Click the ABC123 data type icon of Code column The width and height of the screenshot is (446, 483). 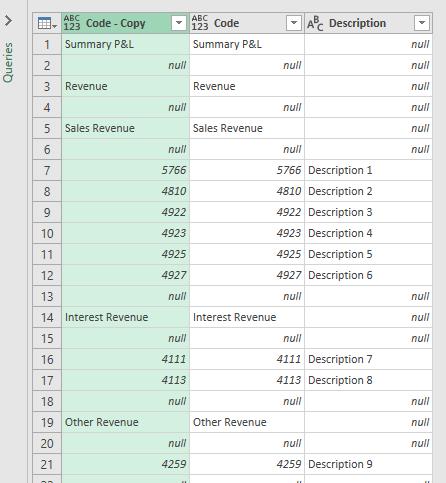200,23
